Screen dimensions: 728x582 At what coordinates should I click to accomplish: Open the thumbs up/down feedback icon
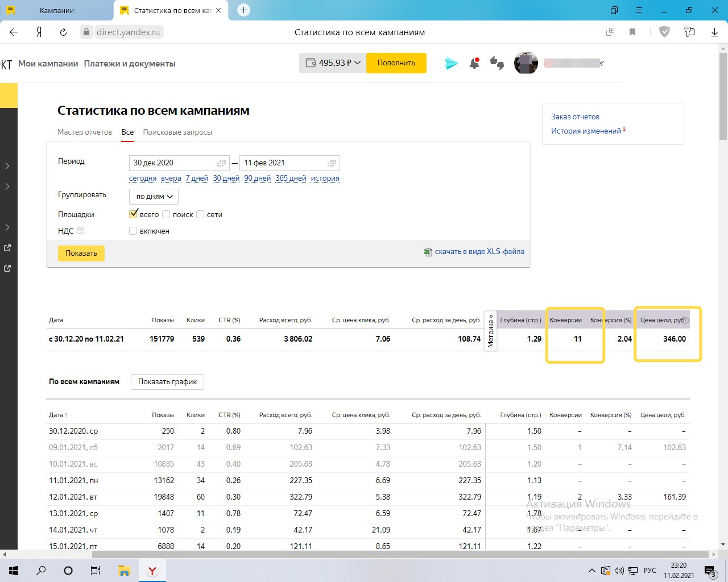coord(497,63)
